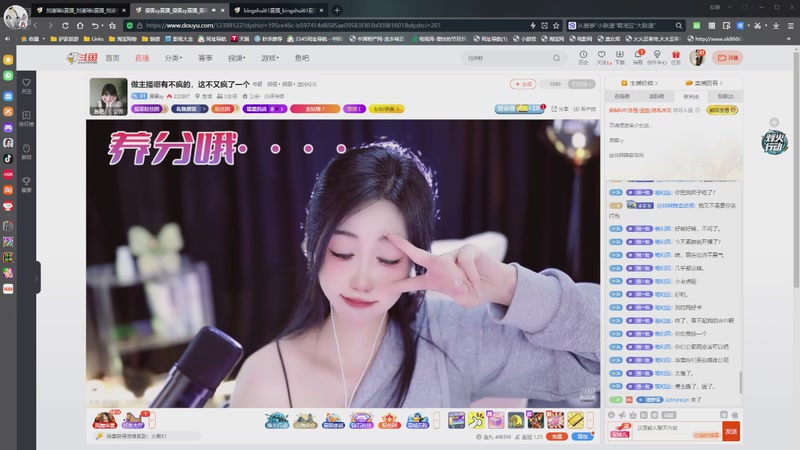Click the 排行榜 ranking icon in left sidebar
800x450 pixels.
coord(27,118)
